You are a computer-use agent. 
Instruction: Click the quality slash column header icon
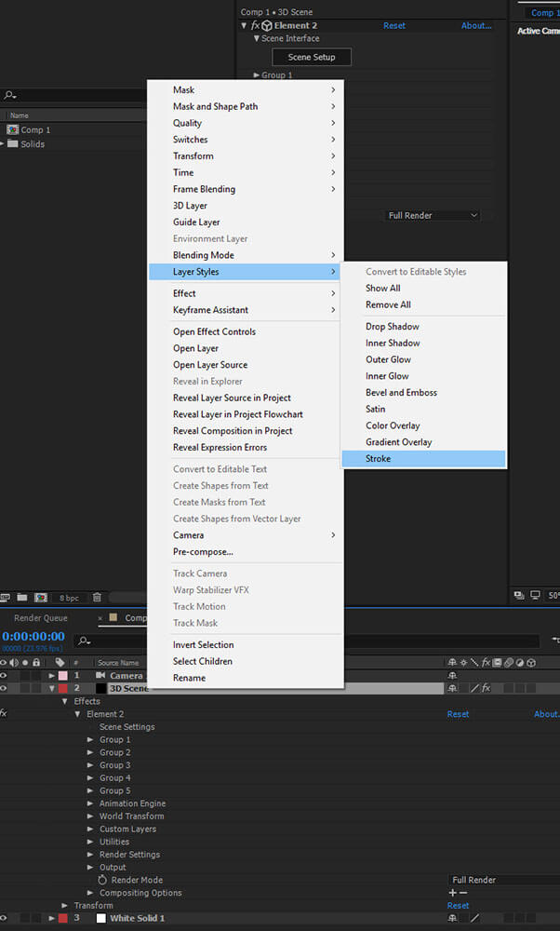click(474, 662)
